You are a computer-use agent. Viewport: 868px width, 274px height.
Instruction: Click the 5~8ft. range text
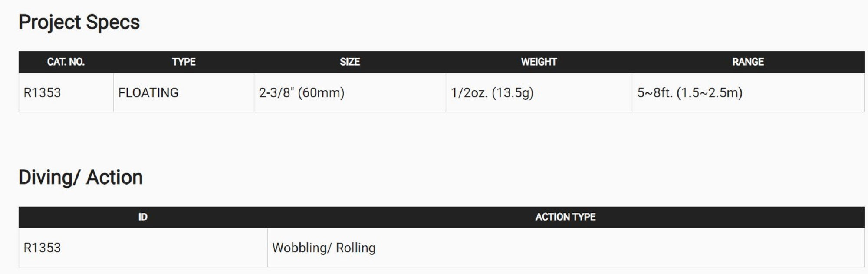coord(655,92)
